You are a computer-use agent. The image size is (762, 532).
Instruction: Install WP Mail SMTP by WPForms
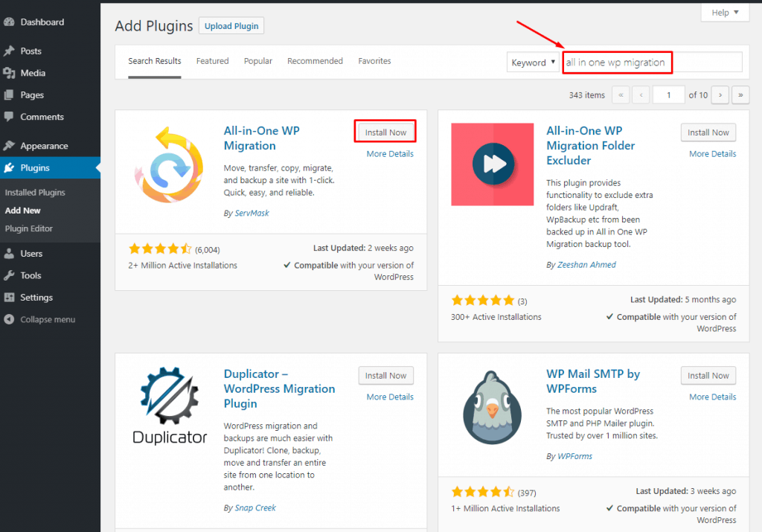pyautogui.click(x=708, y=376)
